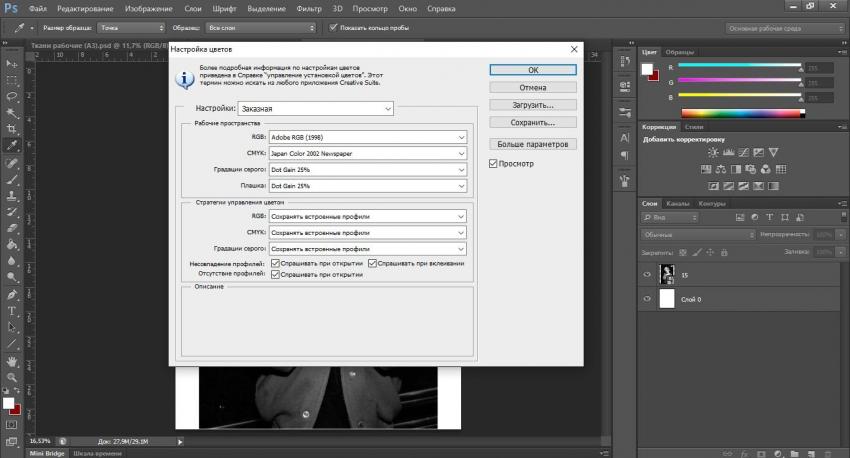The image size is (850, 458).
Task: Click the OK button in the dialog
Action: (533, 70)
